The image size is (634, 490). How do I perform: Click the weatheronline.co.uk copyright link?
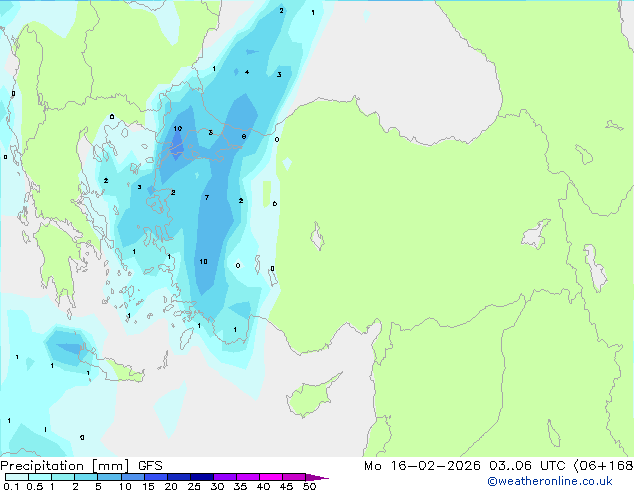[x=549, y=481]
